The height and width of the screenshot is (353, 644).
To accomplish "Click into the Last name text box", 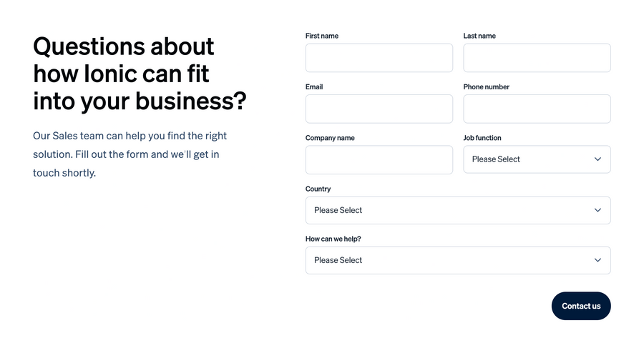I will click(x=537, y=58).
